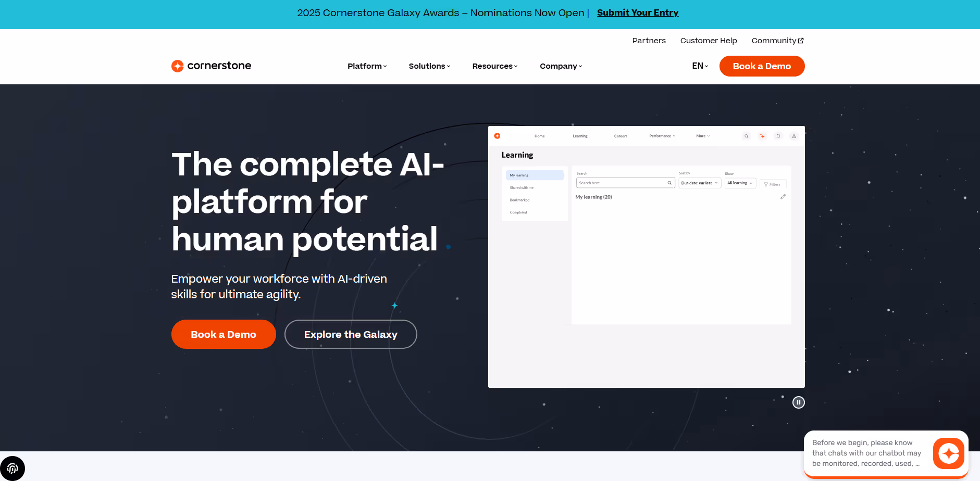Select My learning sidebar item
This screenshot has width=980, height=481.
[x=535, y=175]
